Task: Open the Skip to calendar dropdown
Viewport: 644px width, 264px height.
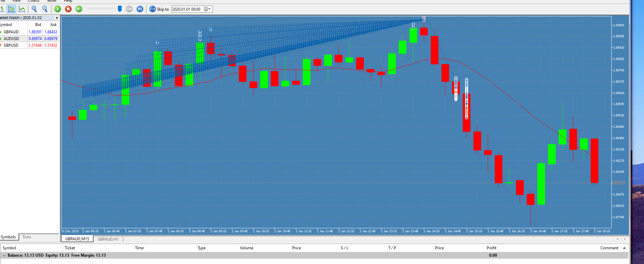Action: tap(208, 9)
